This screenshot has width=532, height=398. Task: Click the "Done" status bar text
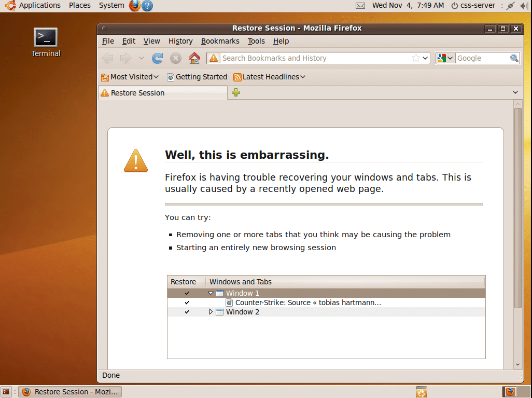(x=111, y=375)
